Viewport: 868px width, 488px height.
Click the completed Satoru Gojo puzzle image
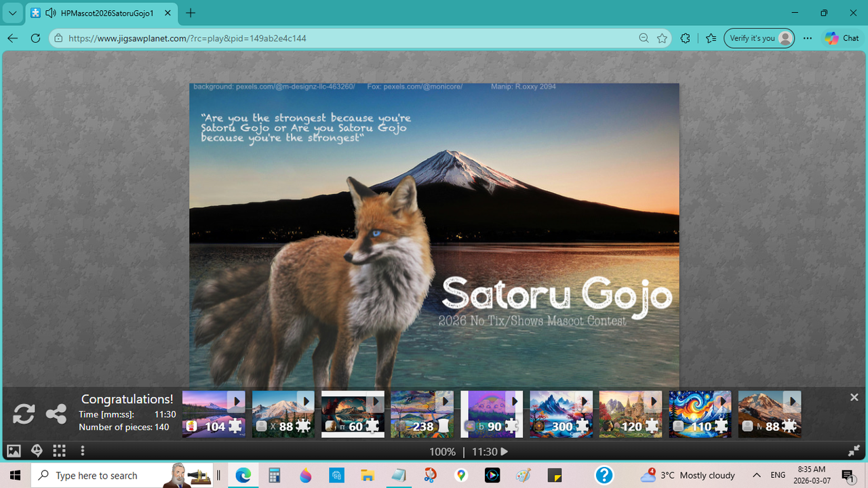point(434,235)
